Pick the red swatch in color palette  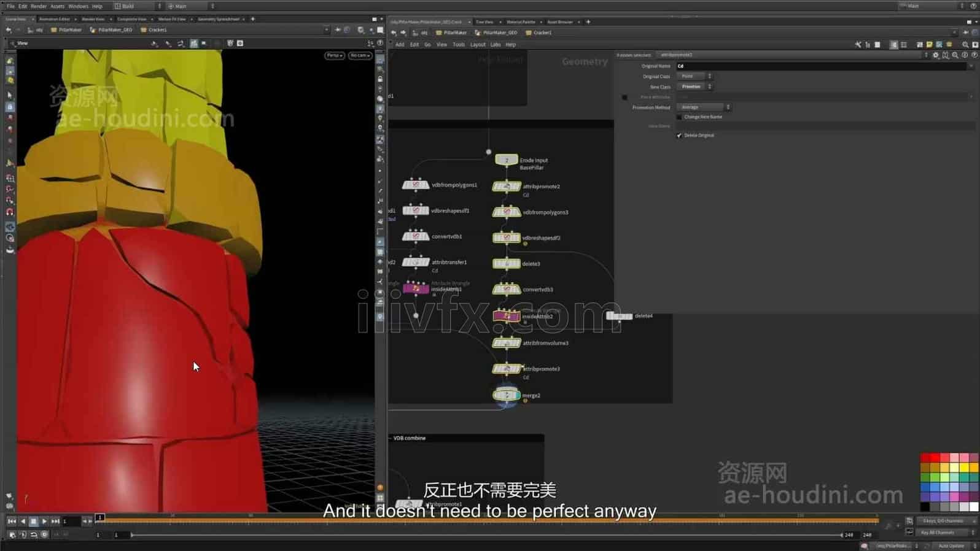click(935, 458)
